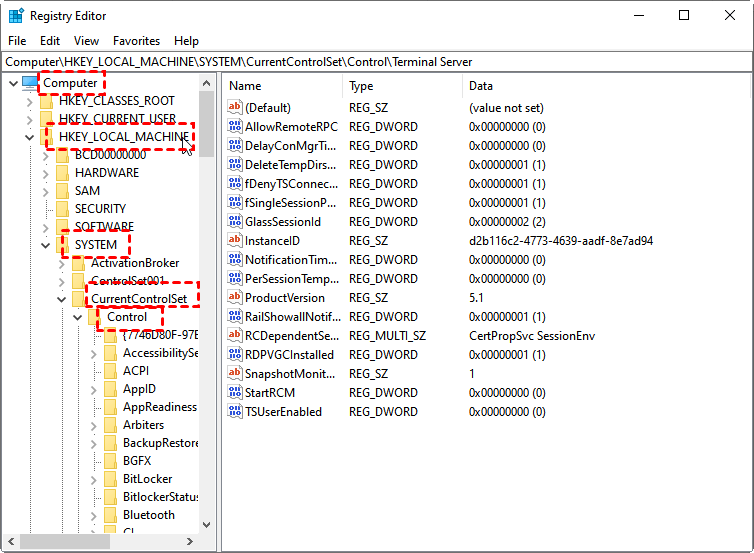Select the GlassSessionId value entry
The width and height of the screenshot is (754, 553).
click(283, 222)
